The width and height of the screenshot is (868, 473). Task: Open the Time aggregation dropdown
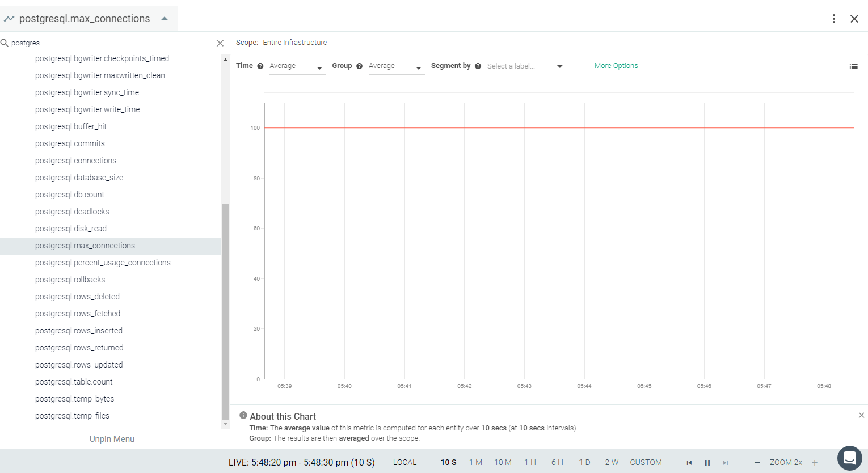pyautogui.click(x=297, y=66)
